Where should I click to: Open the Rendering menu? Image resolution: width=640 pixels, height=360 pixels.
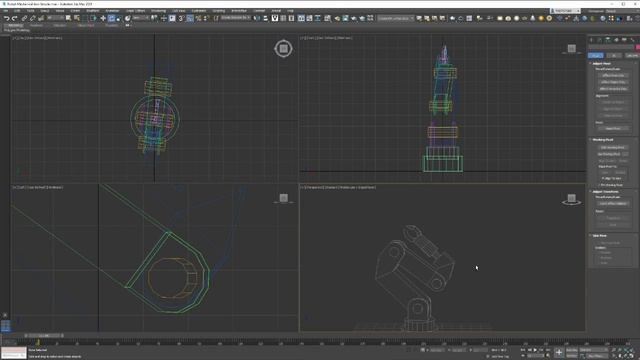(x=158, y=11)
